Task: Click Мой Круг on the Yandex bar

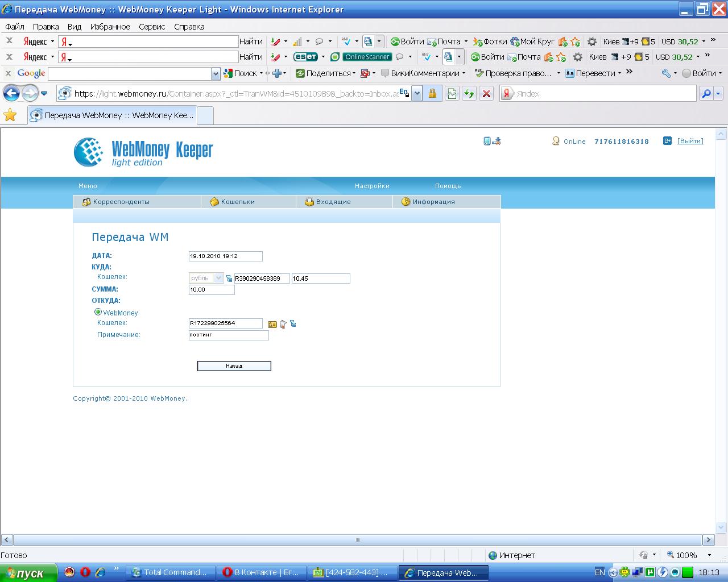Action: click(x=532, y=41)
